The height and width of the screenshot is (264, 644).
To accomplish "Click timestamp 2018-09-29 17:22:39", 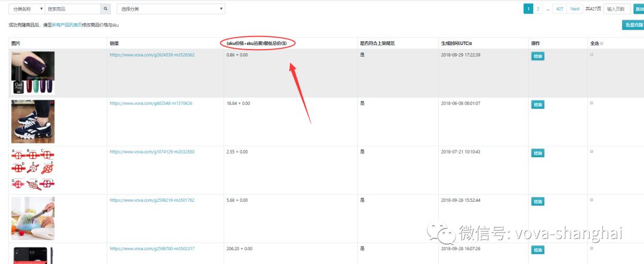I will click(x=461, y=55).
